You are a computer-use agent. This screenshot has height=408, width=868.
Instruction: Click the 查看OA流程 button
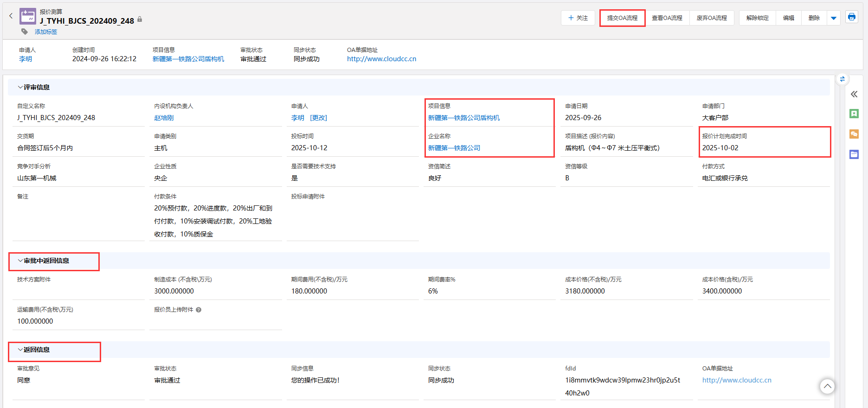pyautogui.click(x=667, y=18)
